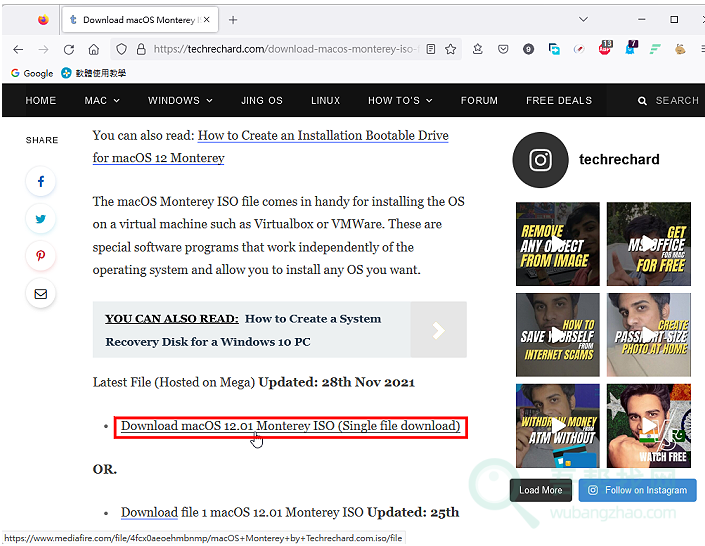The image size is (705, 546).
Task: Open the LINUX menu item
Action: [326, 101]
